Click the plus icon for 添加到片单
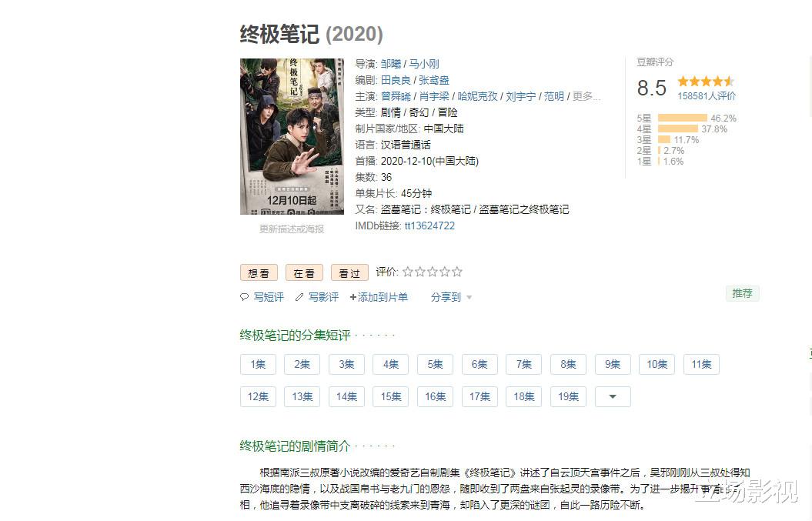Screen dimensions: 812x521 point(353,297)
